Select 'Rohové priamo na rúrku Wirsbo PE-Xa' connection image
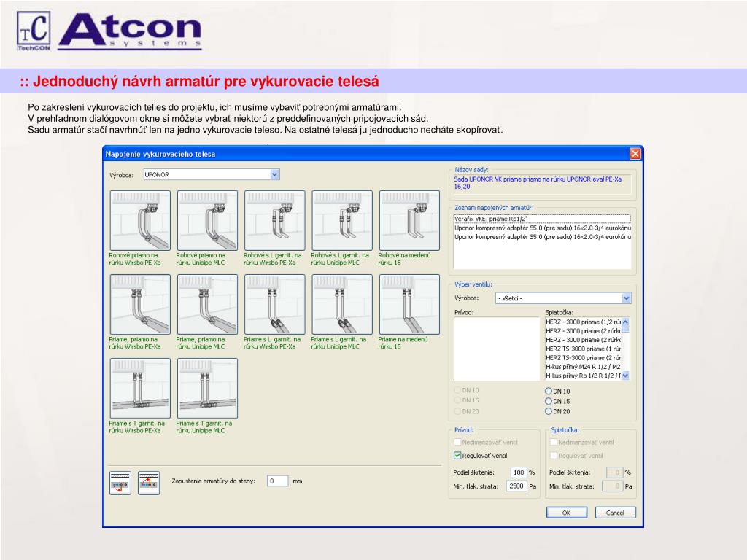The image size is (747, 560). [140, 220]
